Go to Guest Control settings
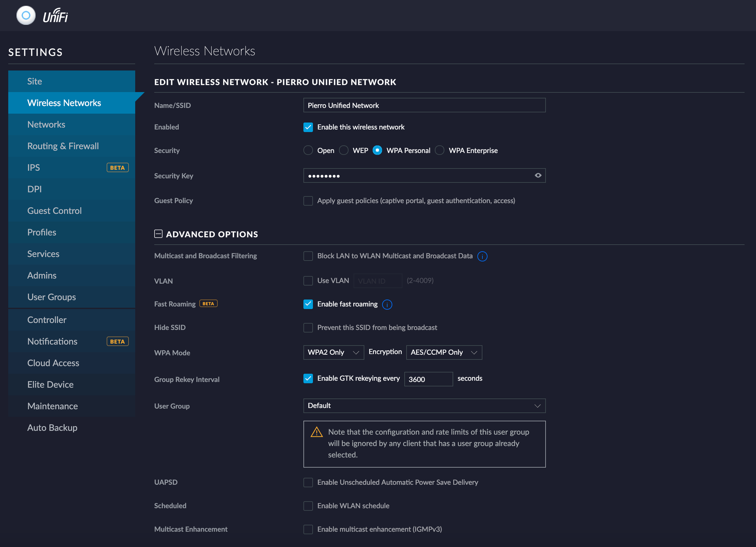Image resolution: width=756 pixels, height=547 pixels. (x=54, y=211)
